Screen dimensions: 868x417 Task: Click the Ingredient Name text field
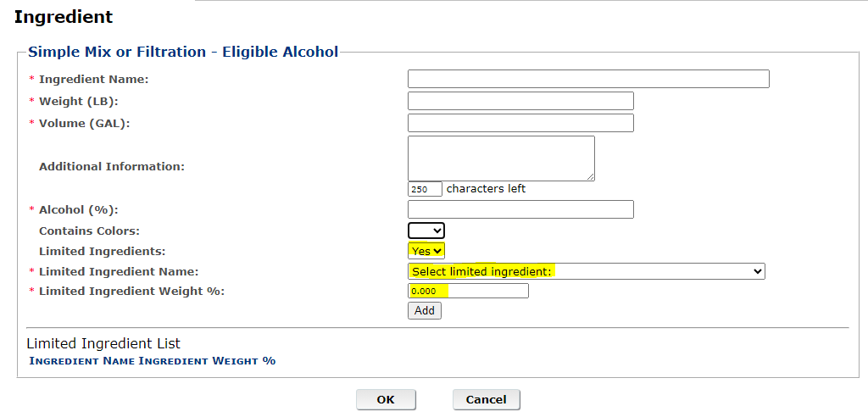[587, 79]
